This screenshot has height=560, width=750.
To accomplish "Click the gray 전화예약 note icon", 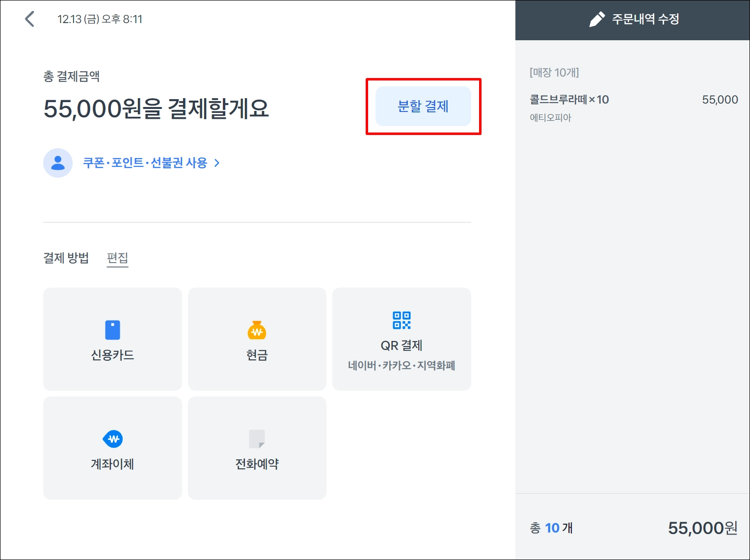I will 257,439.
